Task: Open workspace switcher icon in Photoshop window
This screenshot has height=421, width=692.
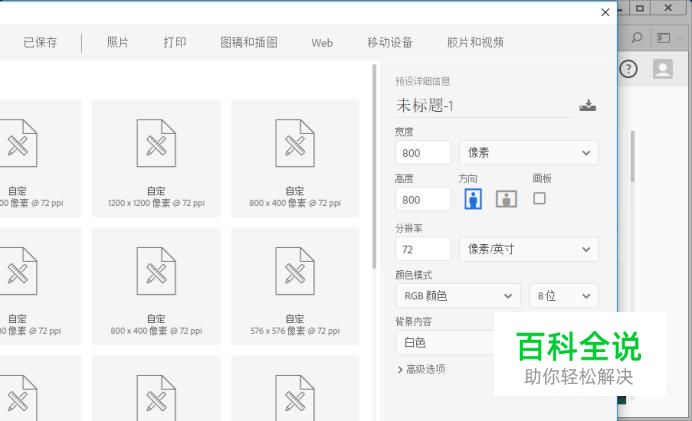Action: pos(663,38)
